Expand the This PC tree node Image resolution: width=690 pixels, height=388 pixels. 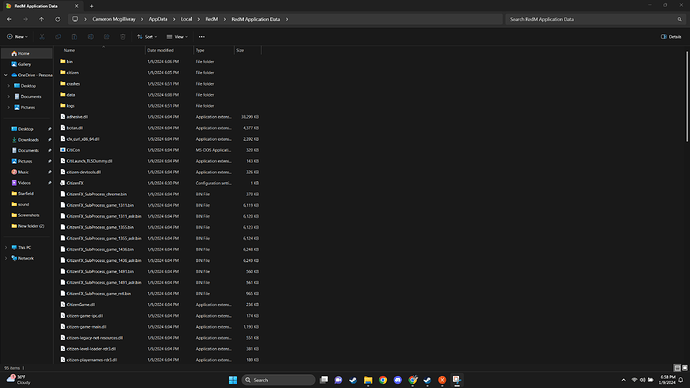(6, 248)
